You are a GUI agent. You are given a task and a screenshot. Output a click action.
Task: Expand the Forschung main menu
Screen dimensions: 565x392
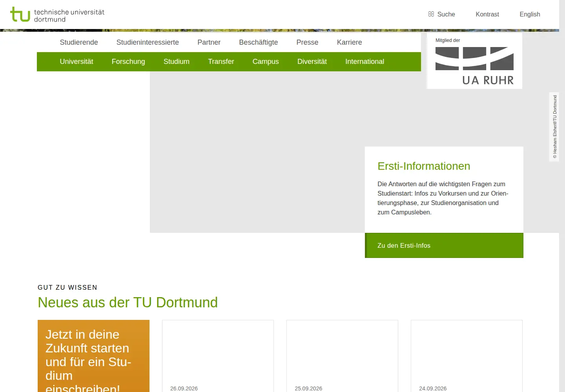click(x=128, y=62)
